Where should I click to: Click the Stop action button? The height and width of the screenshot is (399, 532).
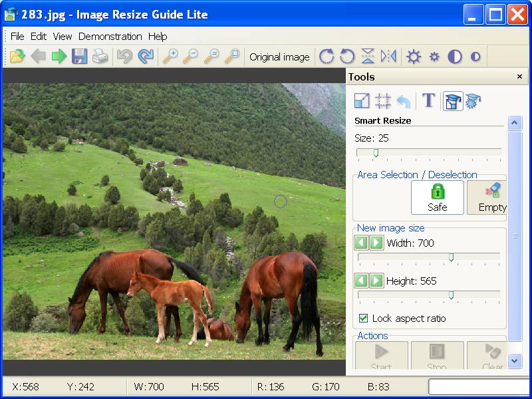tap(437, 355)
